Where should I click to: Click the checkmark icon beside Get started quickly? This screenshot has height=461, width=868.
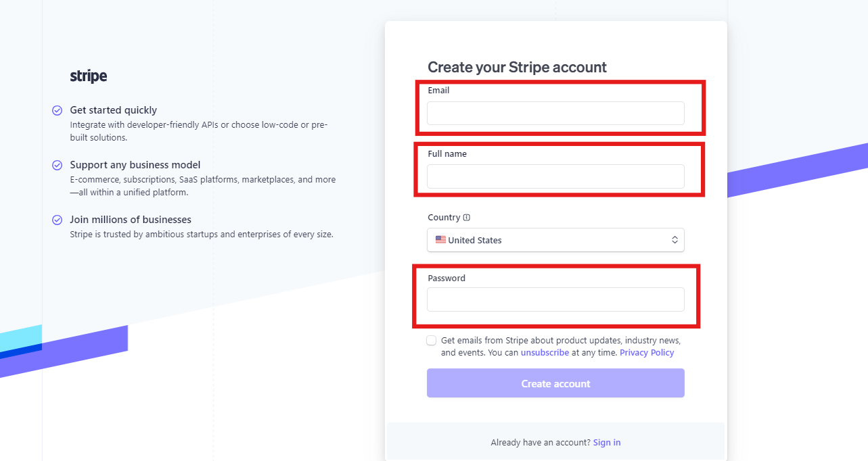coord(58,110)
